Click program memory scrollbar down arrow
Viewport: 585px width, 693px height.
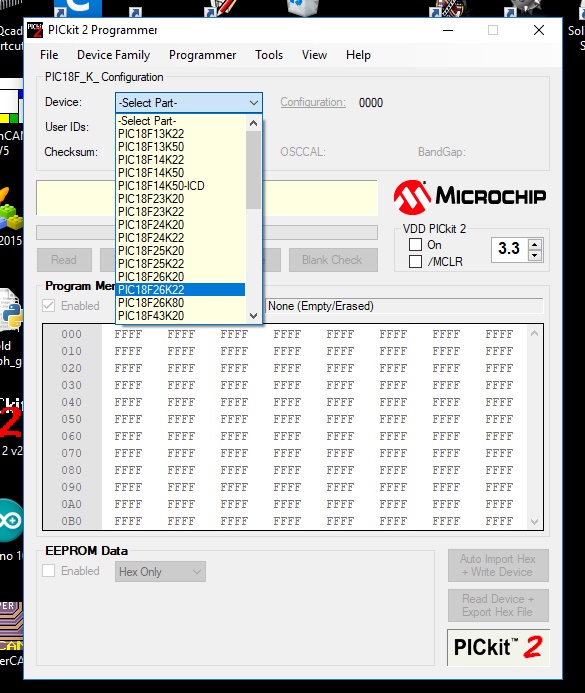[x=534, y=522]
